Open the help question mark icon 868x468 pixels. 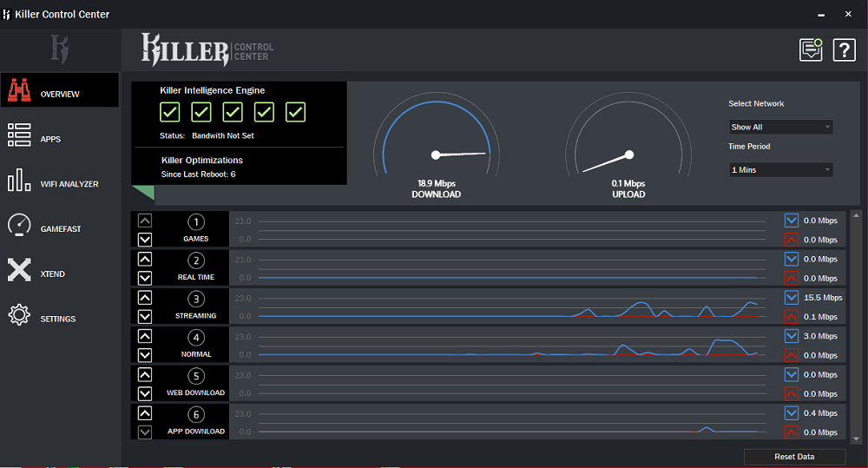click(844, 49)
